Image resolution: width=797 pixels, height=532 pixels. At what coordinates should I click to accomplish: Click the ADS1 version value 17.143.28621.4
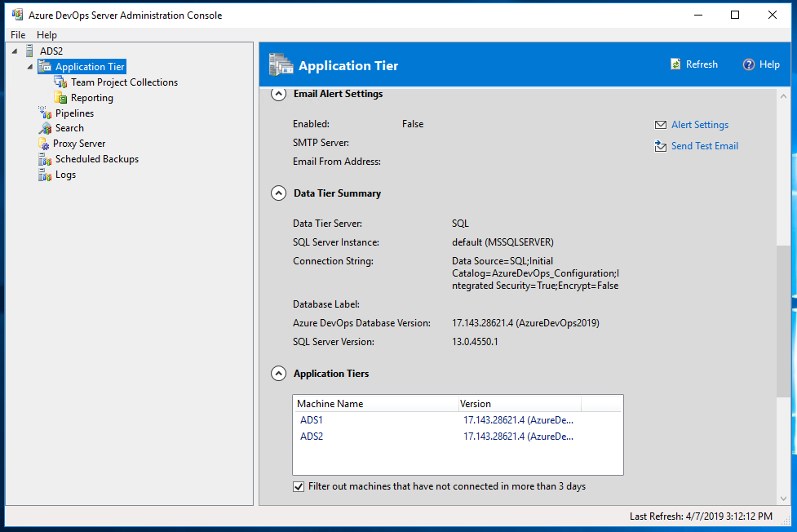pos(518,420)
